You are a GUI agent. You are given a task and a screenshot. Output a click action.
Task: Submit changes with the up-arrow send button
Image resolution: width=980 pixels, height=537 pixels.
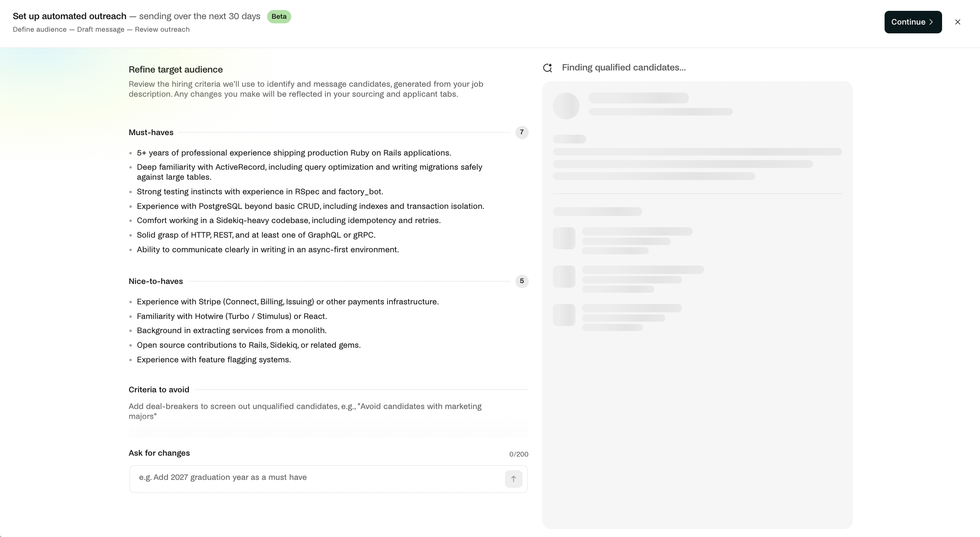point(513,479)
